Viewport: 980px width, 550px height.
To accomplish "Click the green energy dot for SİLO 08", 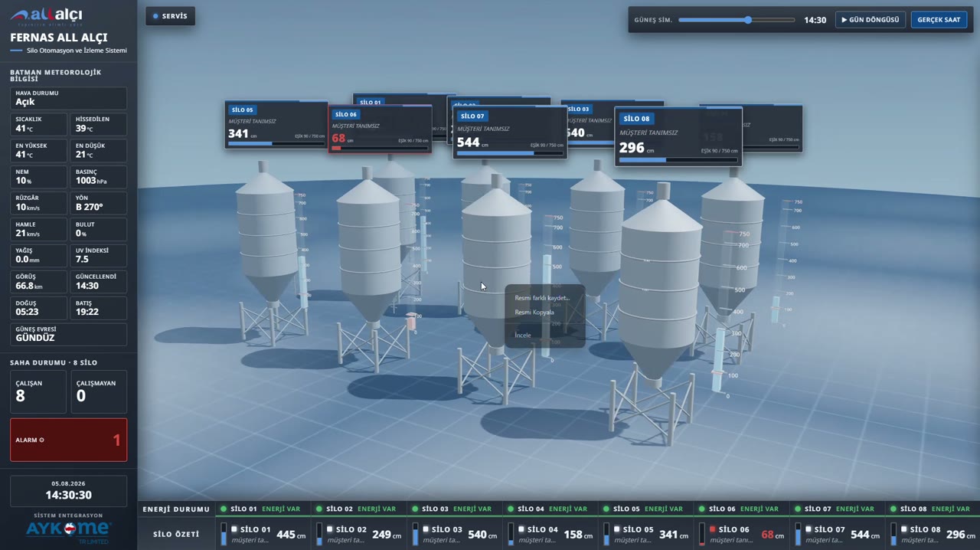I will point(893,509).
